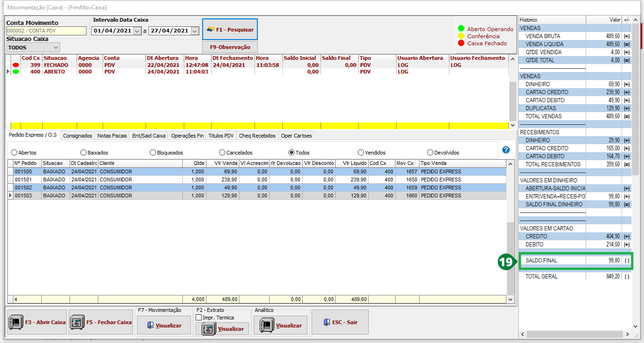Image resolution: width=644 pixels, height=343 pixels.
Task: Select the FECHADO row in caixa list
Action: (257, 65)
